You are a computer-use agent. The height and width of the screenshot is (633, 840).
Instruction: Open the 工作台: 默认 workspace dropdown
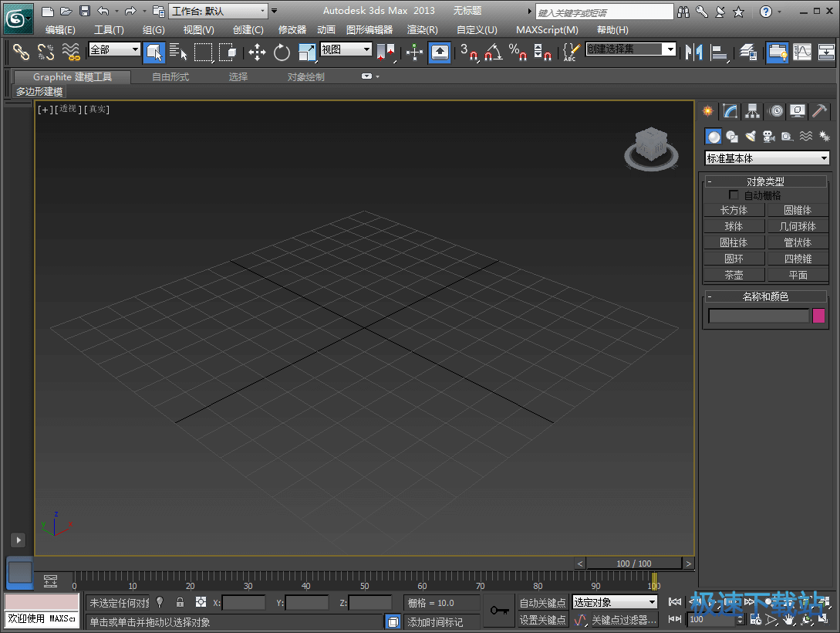[x=218, y=11]
